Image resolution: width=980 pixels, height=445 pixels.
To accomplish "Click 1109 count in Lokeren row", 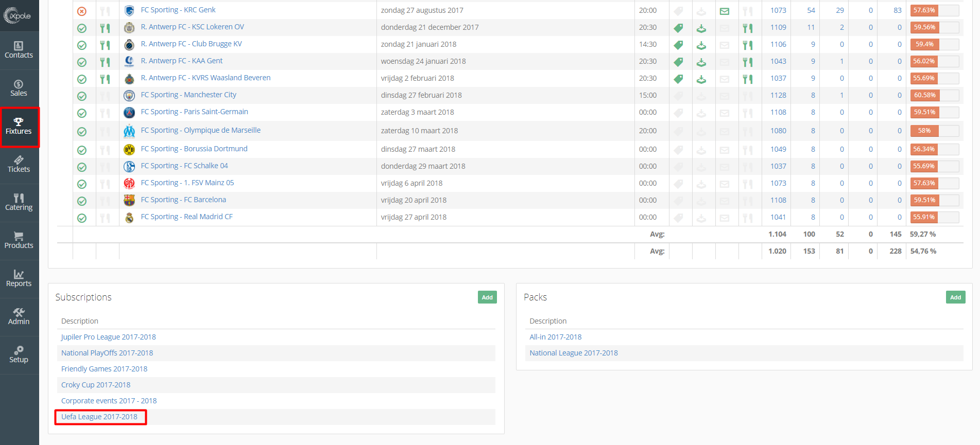I will [778, 27].
